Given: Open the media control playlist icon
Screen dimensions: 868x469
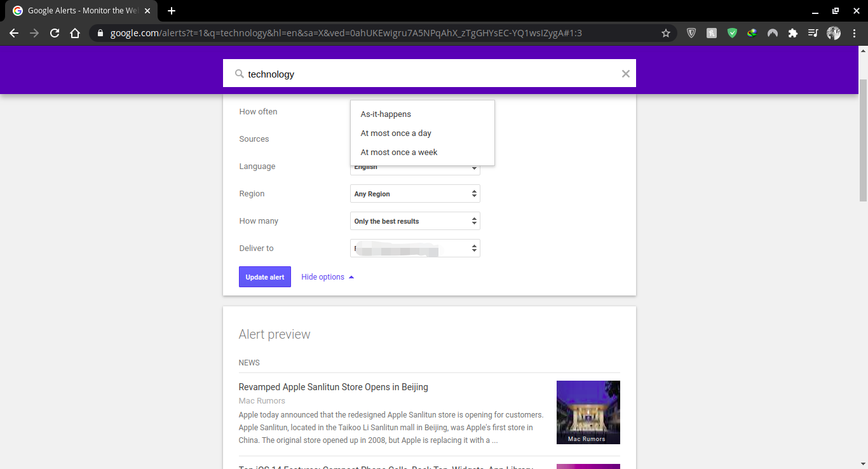Looking at the screenshot, I should pos(813,33).
